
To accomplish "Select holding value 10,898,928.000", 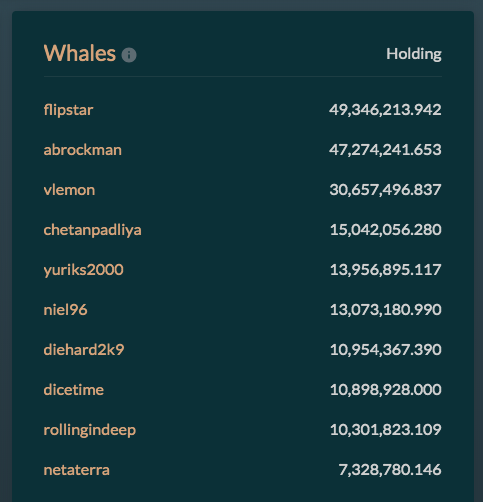I will click(386, 390).
